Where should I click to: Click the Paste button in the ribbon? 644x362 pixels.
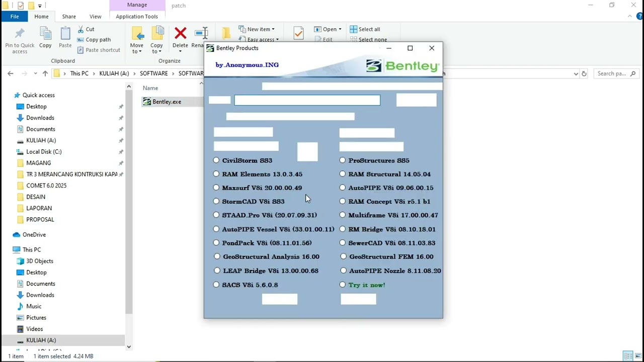point(65,38)
